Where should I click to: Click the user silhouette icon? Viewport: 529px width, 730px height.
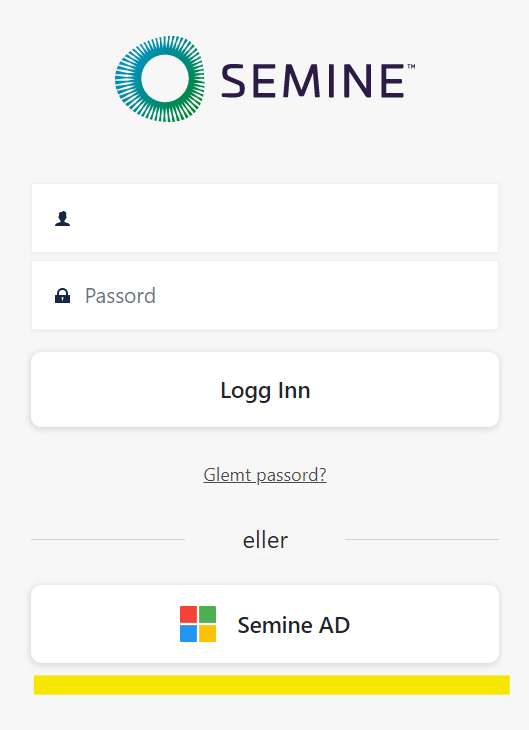(x=62, y=218)
